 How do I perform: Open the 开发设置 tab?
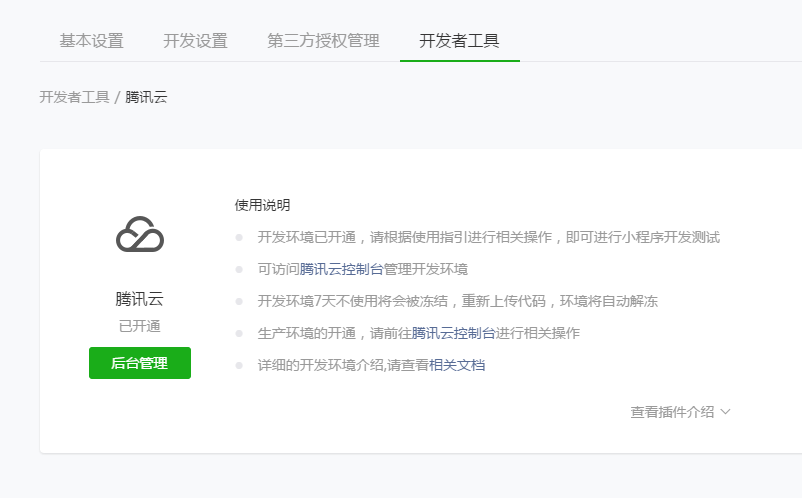pos(195,41)
